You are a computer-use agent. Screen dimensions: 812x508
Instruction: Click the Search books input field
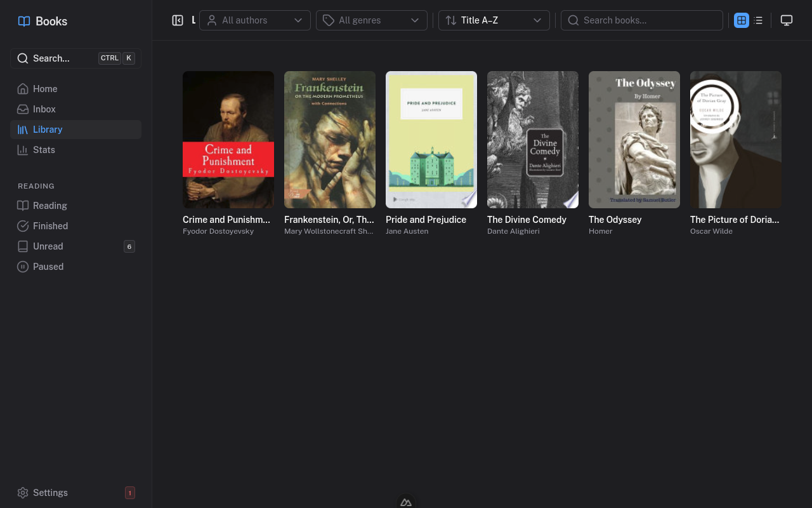641,20
